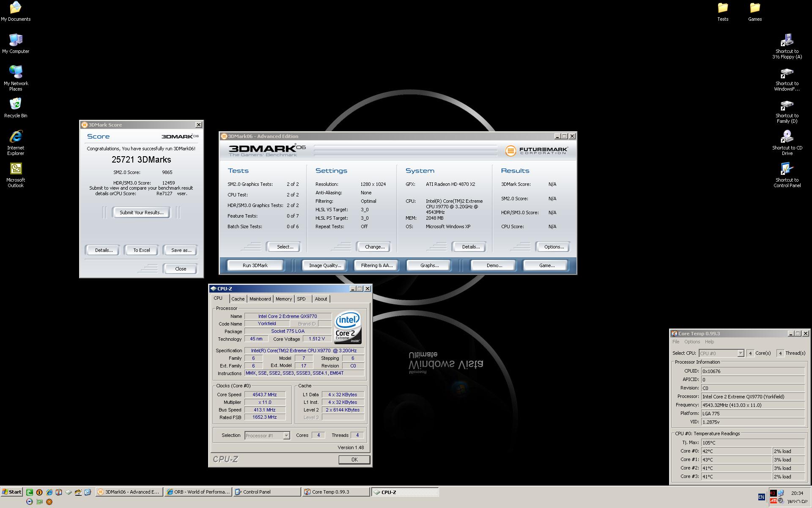Export score with To Excel button
Viewport: 812px width, 508px height.
pyautogui.click(x=142, y=250)
